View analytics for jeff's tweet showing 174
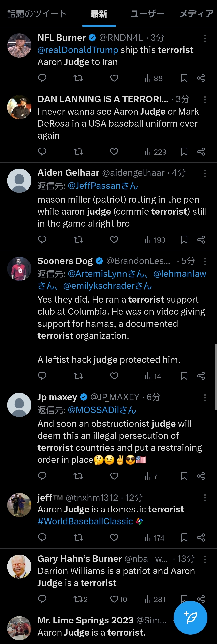This screenshot has width=217, height=644. pyautogui.click(x=154, y=538)
